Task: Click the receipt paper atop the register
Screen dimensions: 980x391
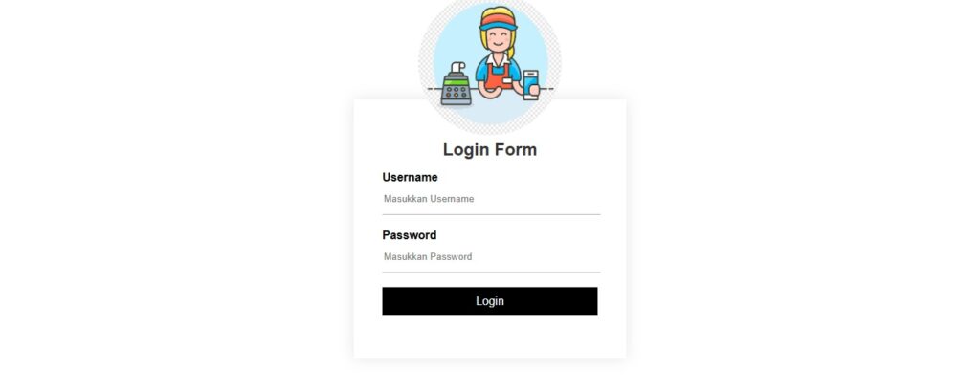Action: click(458, 68)
